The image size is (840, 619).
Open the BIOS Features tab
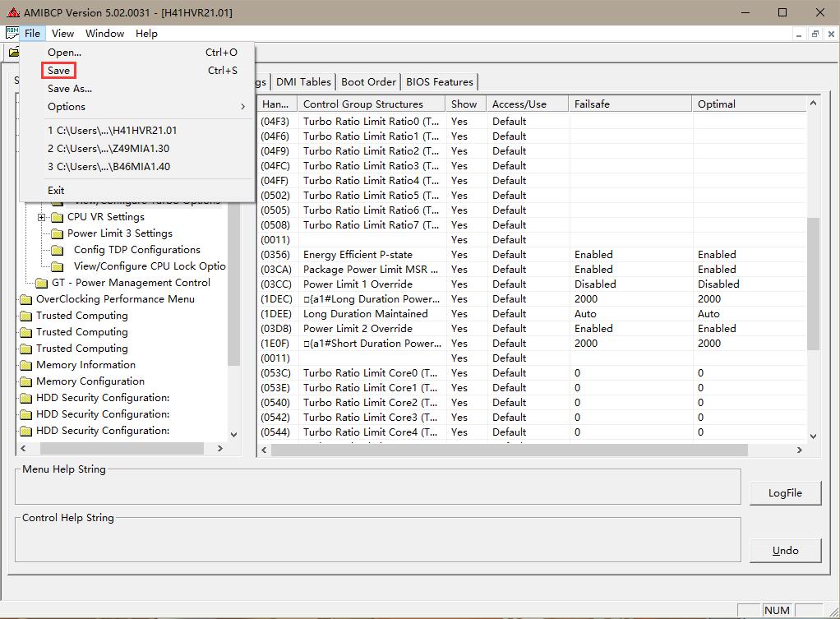(440, 81)
